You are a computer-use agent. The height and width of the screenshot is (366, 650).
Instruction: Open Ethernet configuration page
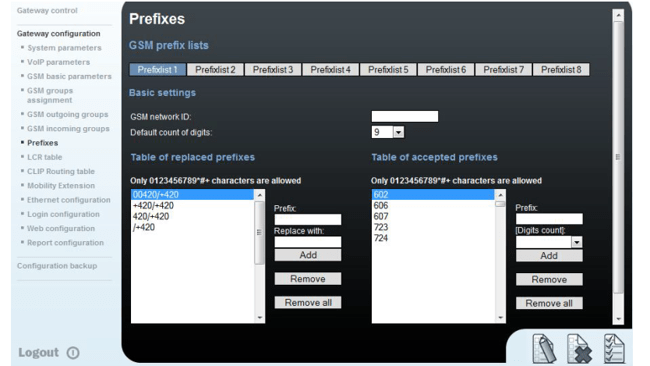click(x=69, y=200)
